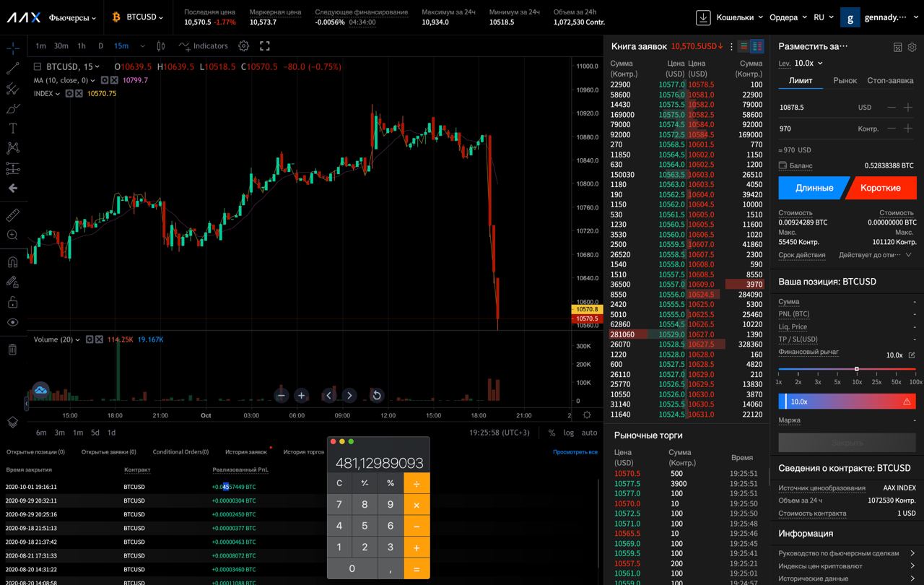Toggle stay in drawing mode
Image resolution: width=924 pixels, height=585 pixels.
[x=12, y=282]
